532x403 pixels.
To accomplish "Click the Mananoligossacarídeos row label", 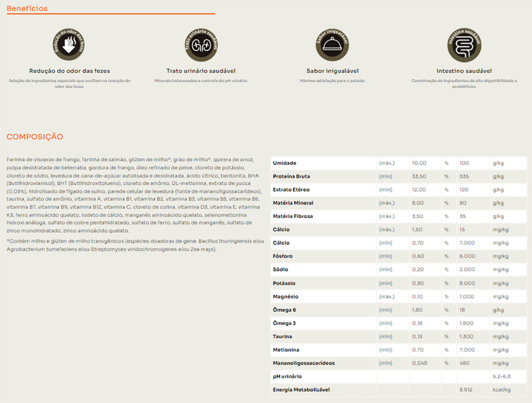I will [x=304, y=363].
